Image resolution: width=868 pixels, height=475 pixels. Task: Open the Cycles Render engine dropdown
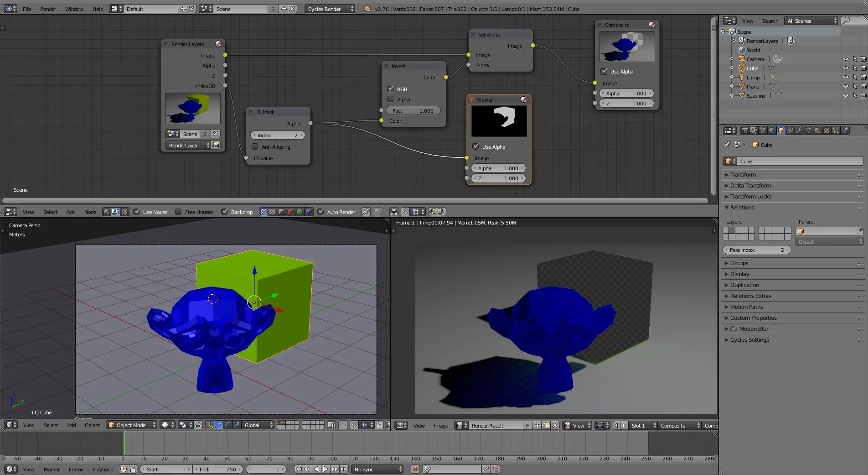pos(330,9)
